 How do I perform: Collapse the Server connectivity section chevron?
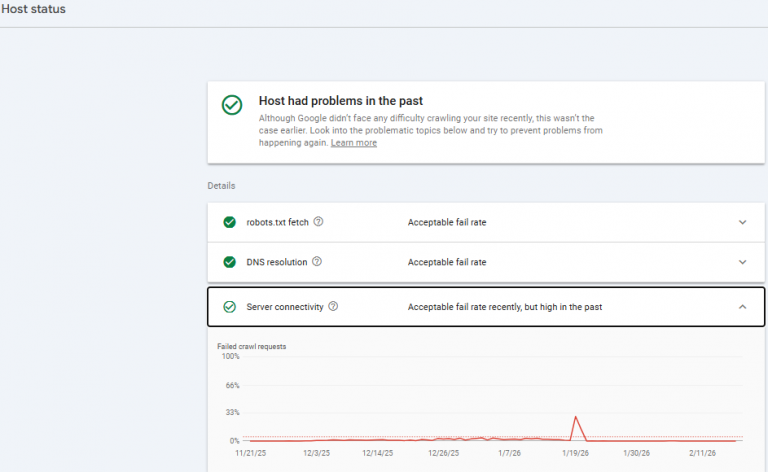[x=742, y=307]
